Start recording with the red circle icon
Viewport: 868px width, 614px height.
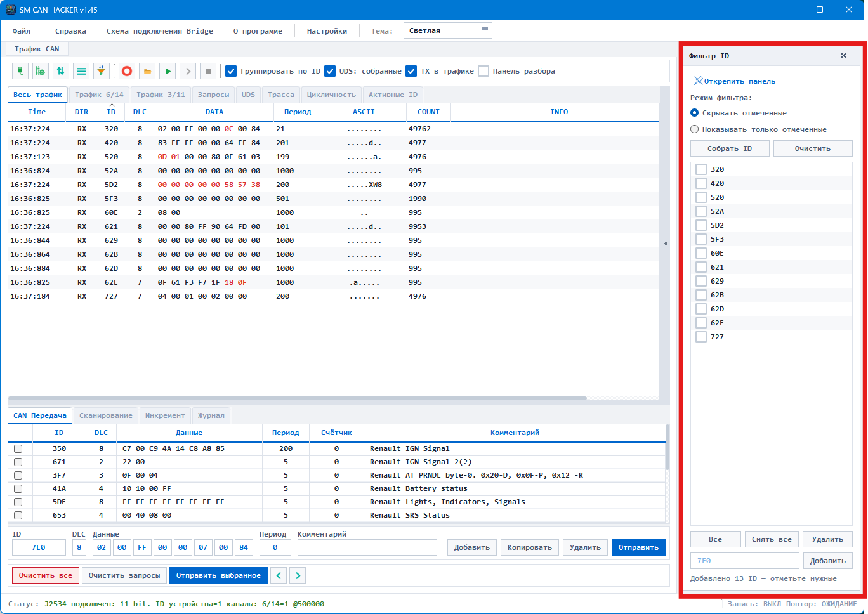127,71
